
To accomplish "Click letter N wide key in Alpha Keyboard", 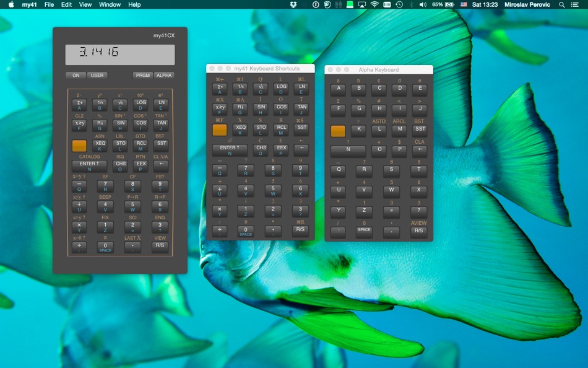I will pos(348,151).
